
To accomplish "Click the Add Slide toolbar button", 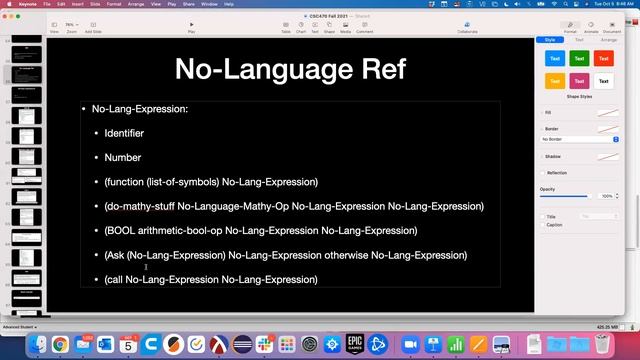I will click(93, 27).
